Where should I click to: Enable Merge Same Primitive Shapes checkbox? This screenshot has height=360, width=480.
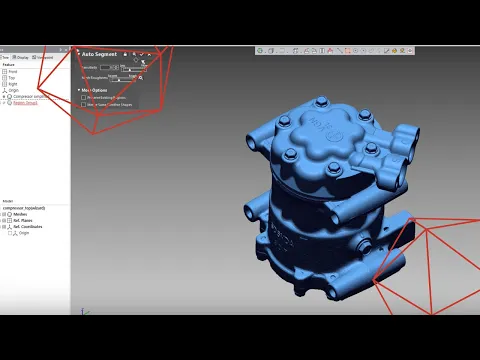(x=83, y=105)
